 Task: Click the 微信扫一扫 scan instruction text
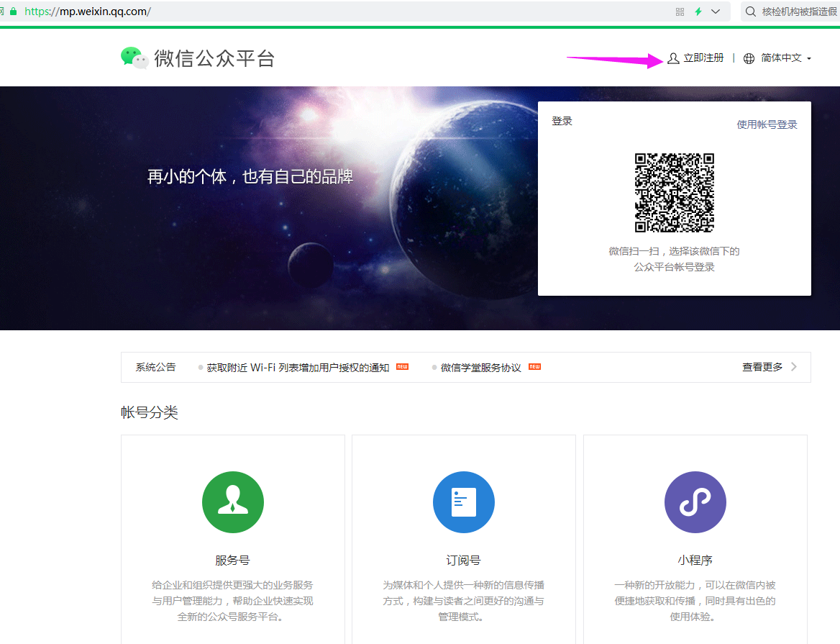point(674,259)
